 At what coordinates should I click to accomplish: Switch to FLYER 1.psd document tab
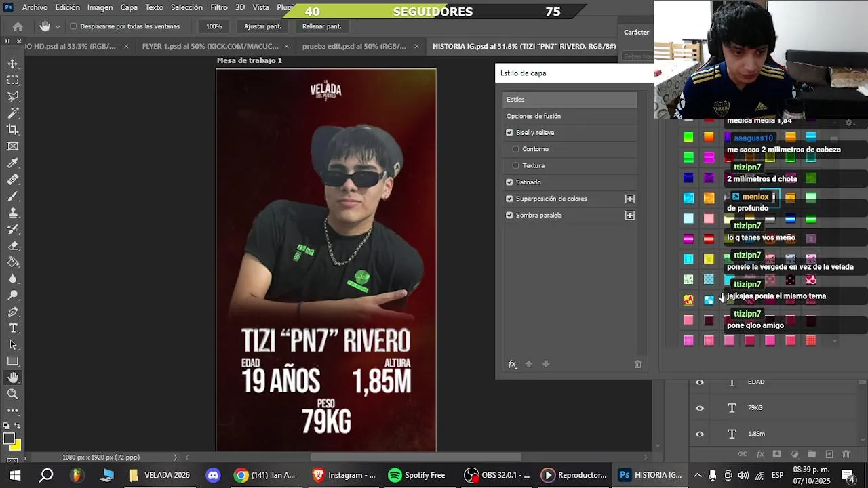[x=210, y=46]
